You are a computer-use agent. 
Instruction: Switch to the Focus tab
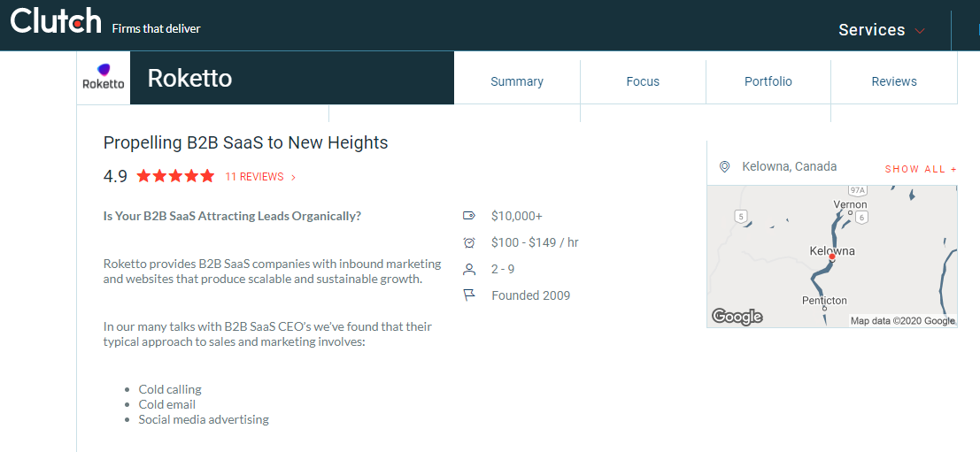(x=643, y=81)
